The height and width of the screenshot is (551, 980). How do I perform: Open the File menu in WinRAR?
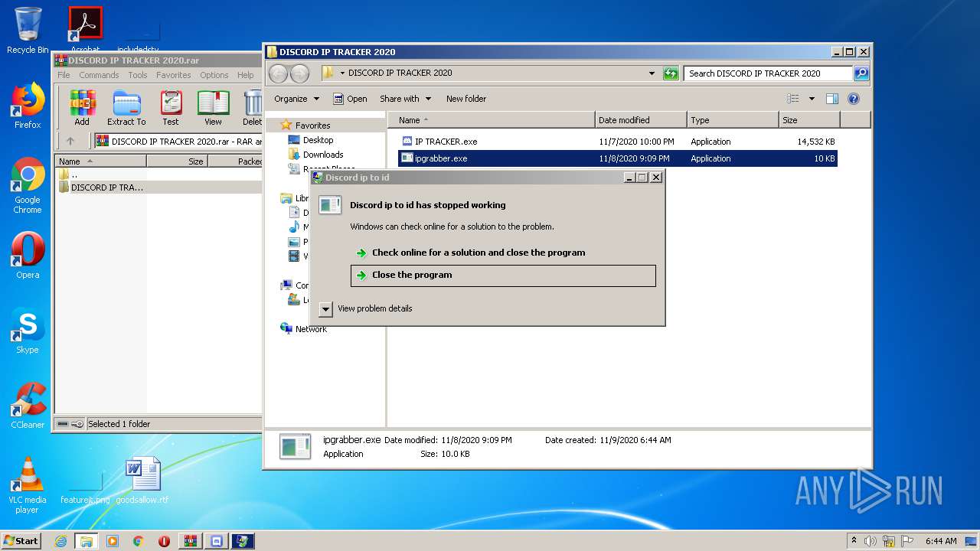(x=64, y=75)
